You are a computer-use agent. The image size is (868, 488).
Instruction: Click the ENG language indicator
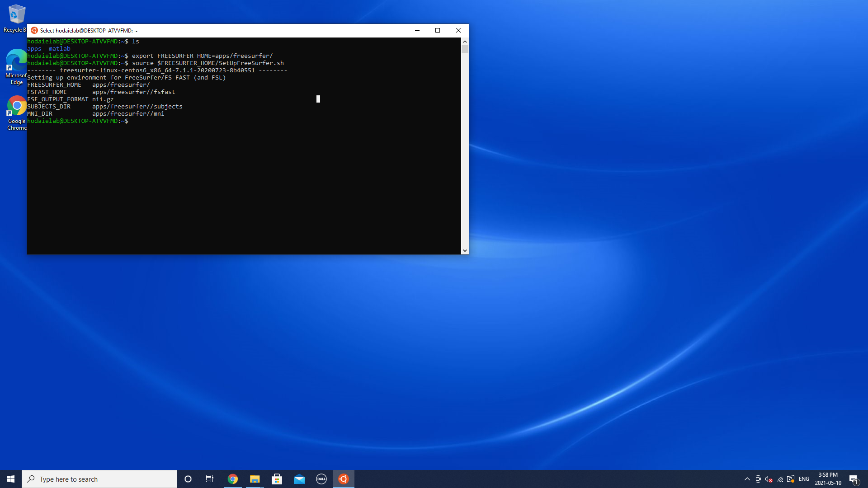coord(804,479)
